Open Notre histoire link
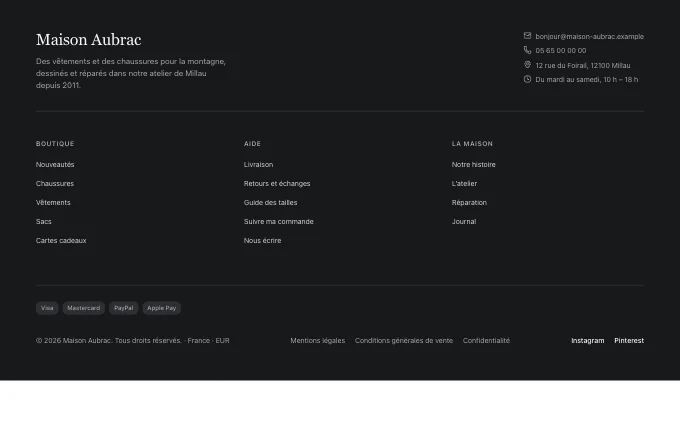 474,165
